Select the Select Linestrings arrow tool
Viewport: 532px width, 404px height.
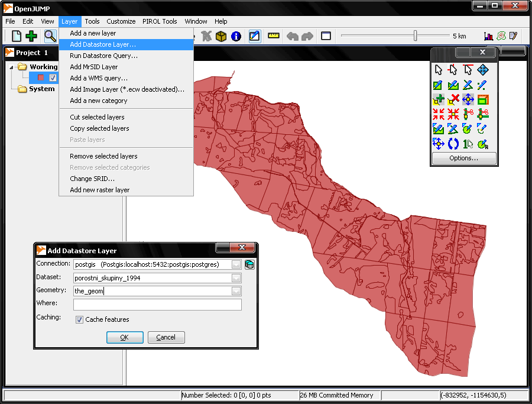468,70
